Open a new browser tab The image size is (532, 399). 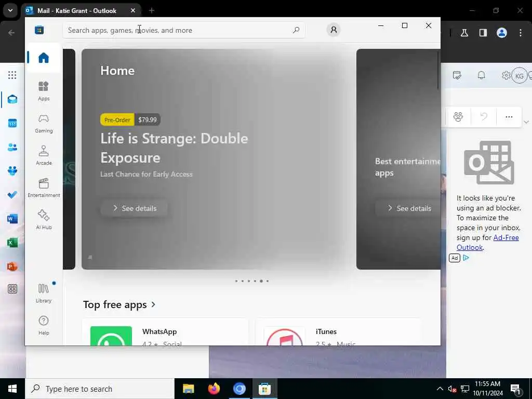(152, 10)
